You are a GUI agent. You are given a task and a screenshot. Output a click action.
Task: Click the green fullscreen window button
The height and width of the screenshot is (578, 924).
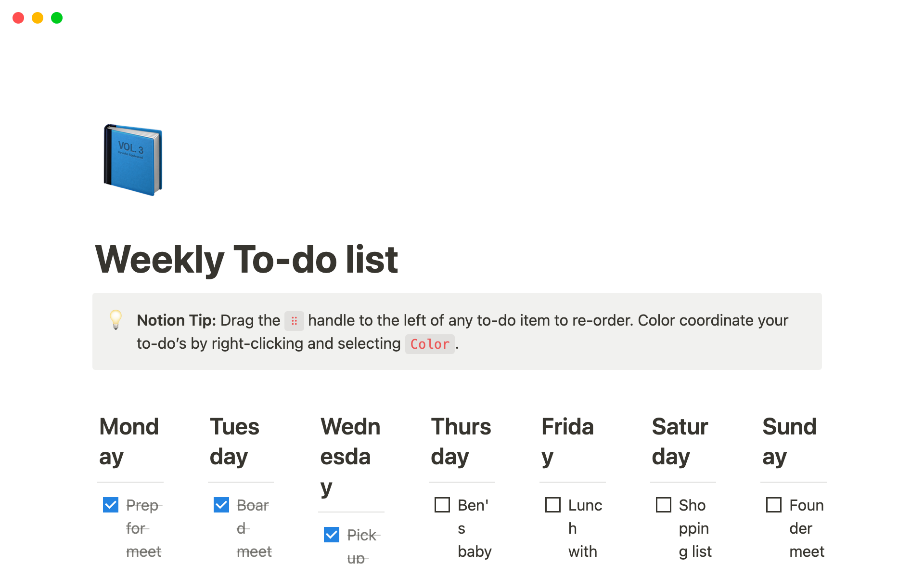tap(57, 18)
